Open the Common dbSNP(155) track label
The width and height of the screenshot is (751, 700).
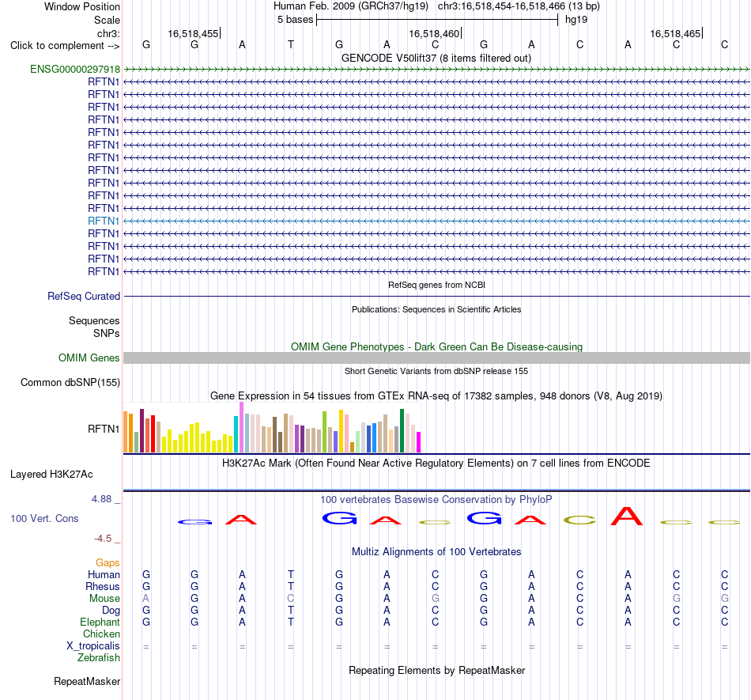click(70, 382)
